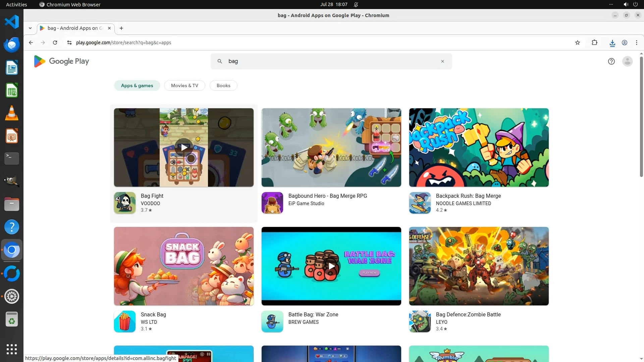Open the Google Play account avatar
644x362 pixels.
[x=627, y=61]
